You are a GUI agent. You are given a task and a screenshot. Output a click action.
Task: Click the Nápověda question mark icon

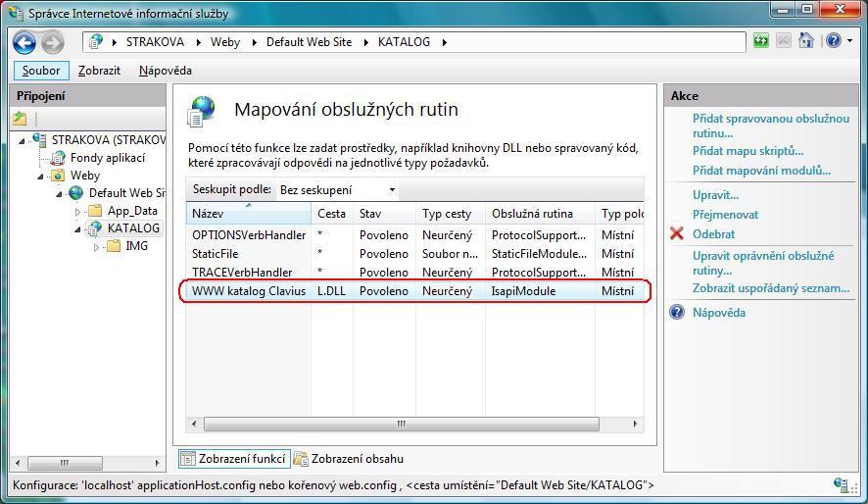tap(676, 313)
